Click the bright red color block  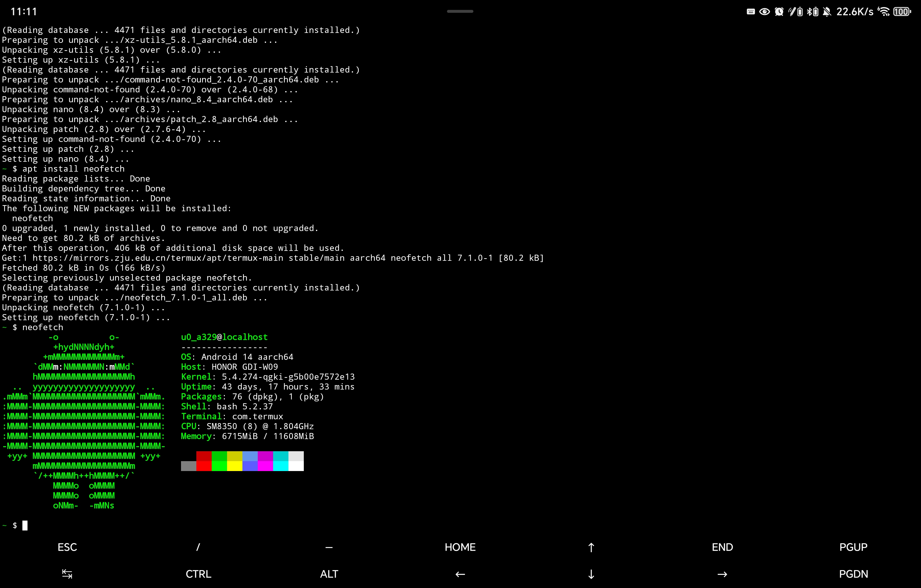coord(204,466)
